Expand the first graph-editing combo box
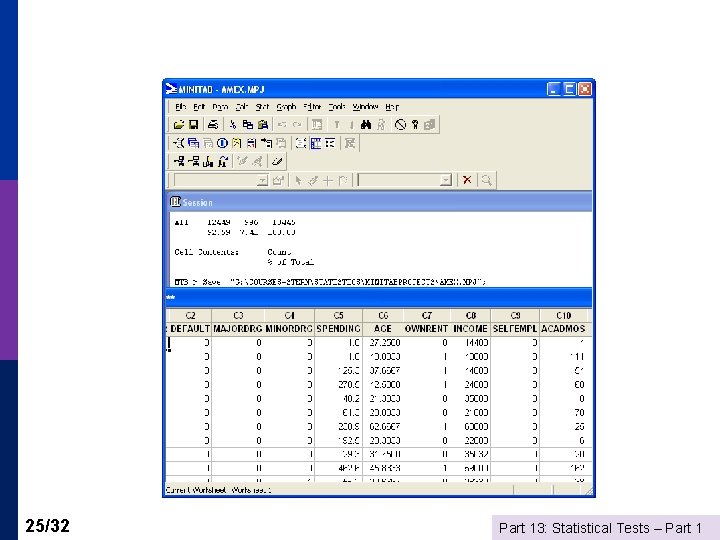Screen dimensions: 720x540 click(x=262, y=180)
